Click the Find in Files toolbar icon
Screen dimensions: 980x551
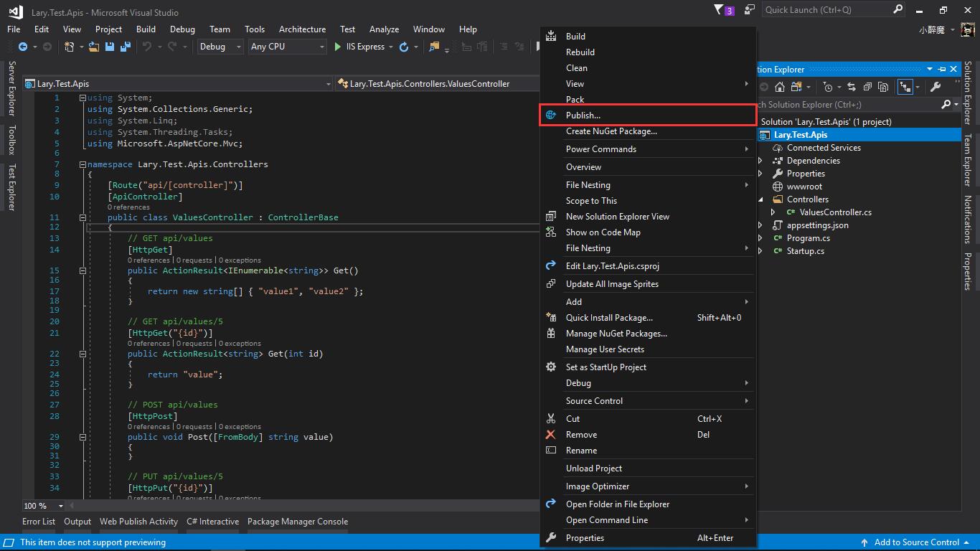tap(434, 47)
